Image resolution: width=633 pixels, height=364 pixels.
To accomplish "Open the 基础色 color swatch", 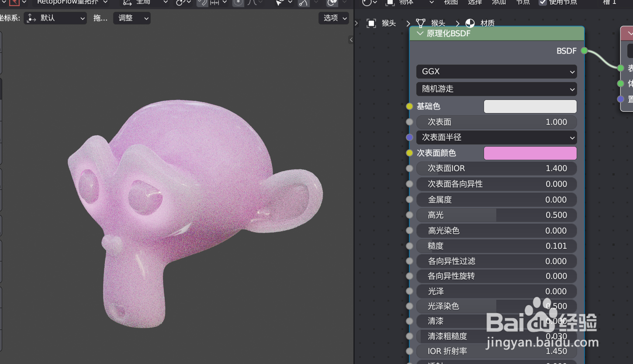I will [530, 106].
